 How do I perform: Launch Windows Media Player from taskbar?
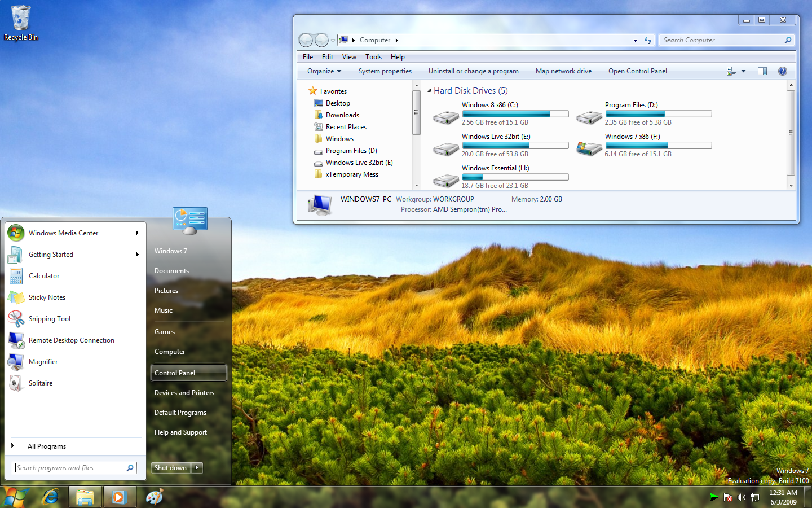coord(119,497)
